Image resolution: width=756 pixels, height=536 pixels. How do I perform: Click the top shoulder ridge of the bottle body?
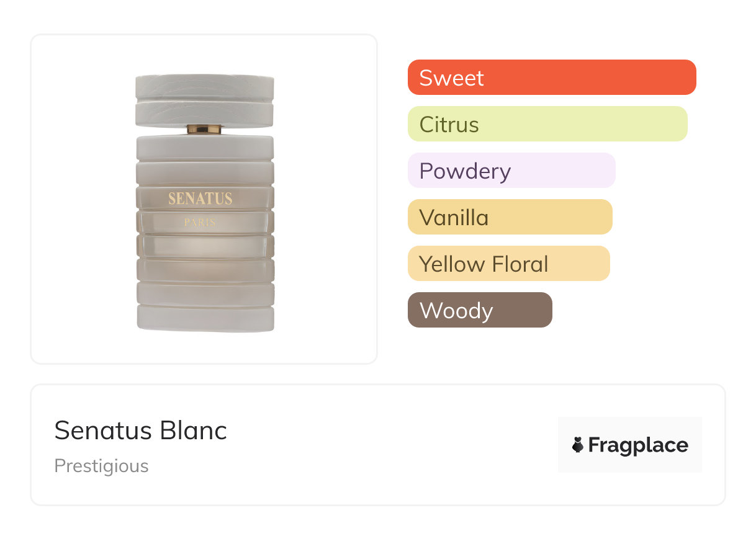pyautogui.click(x=204, y=148)
